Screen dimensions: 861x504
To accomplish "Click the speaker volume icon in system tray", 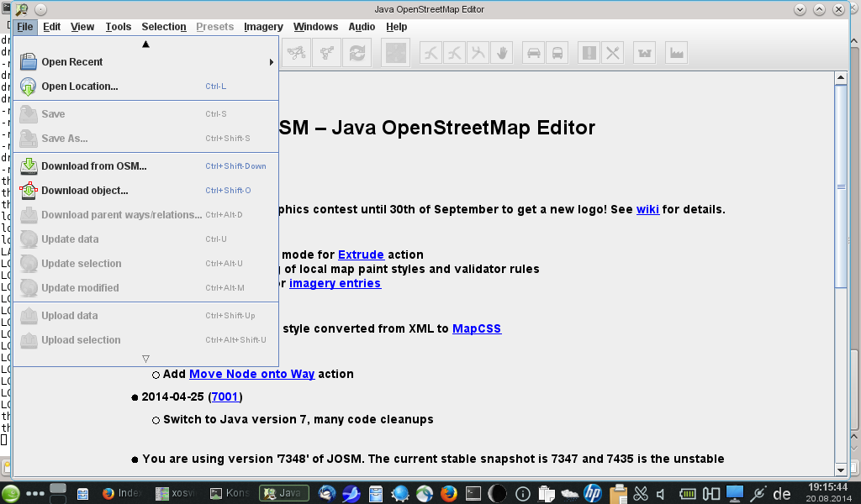I will point(662,494).
